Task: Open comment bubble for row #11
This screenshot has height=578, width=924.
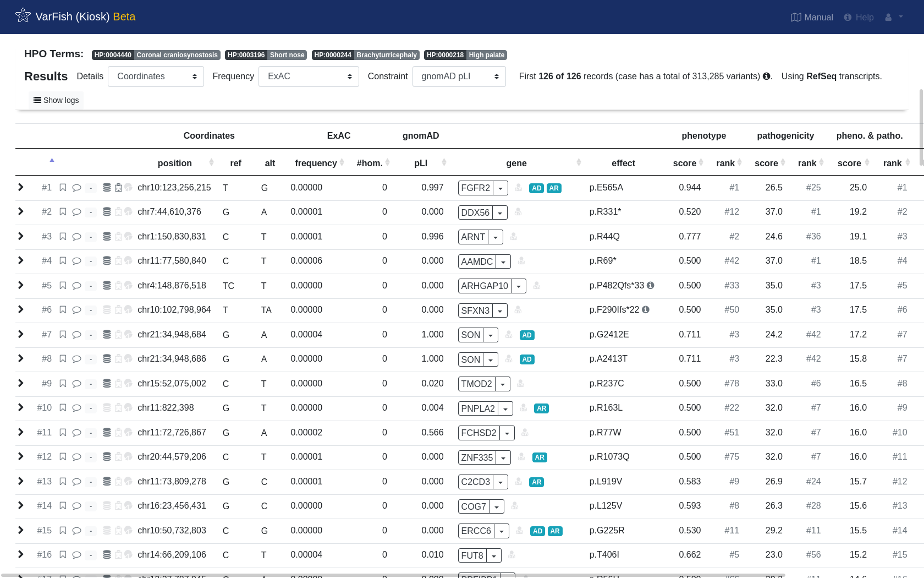Action: pos(77,433)
